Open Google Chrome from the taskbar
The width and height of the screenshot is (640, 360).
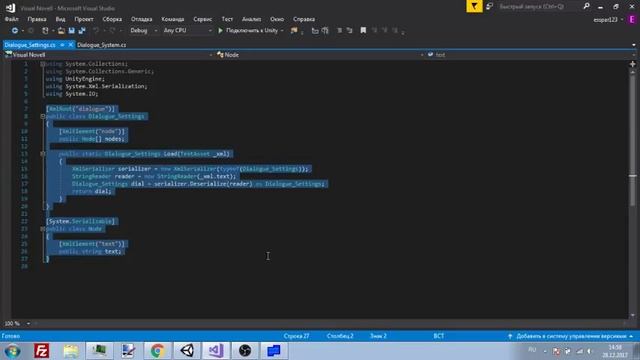tap(158, 351)
